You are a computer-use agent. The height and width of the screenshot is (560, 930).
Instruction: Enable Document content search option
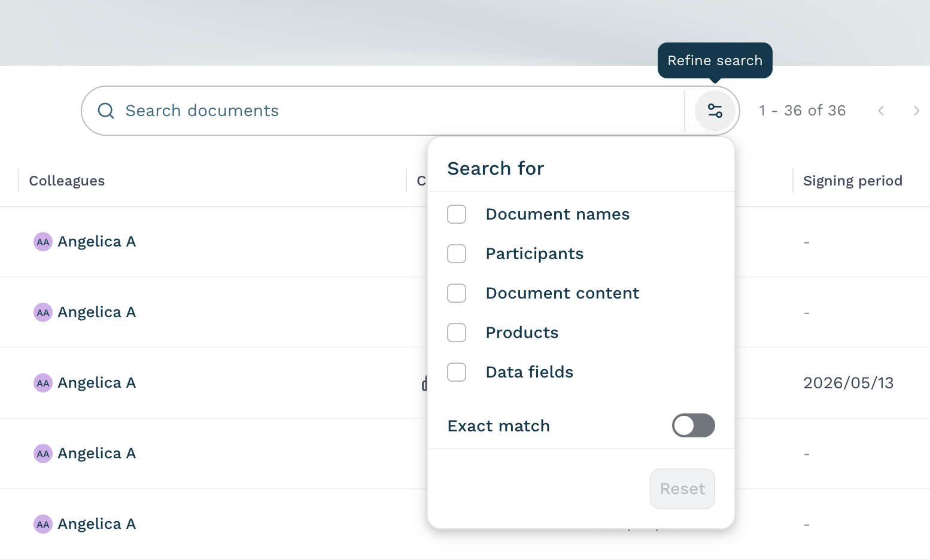point(457,293)
